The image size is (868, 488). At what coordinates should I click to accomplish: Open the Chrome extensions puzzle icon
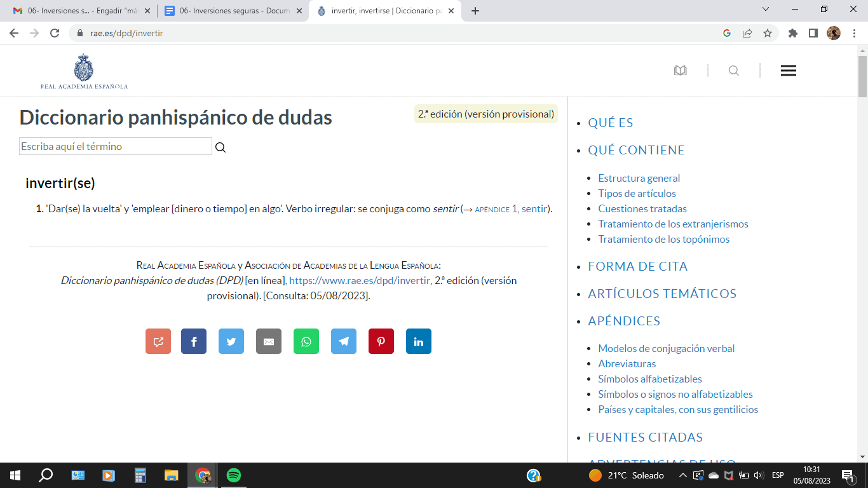(x=792, y=33)
